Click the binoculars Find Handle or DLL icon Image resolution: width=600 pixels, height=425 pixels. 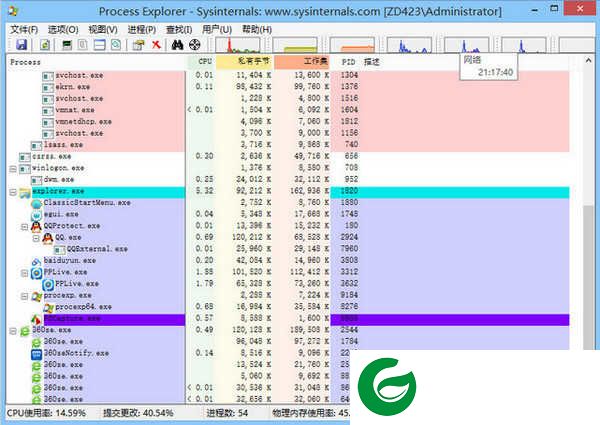click(177, 45)
